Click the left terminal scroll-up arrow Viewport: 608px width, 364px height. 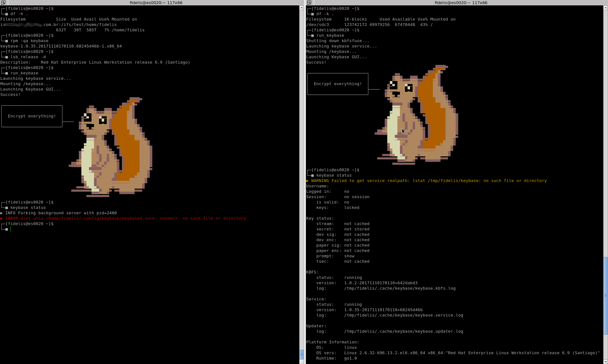coord(301,8)
